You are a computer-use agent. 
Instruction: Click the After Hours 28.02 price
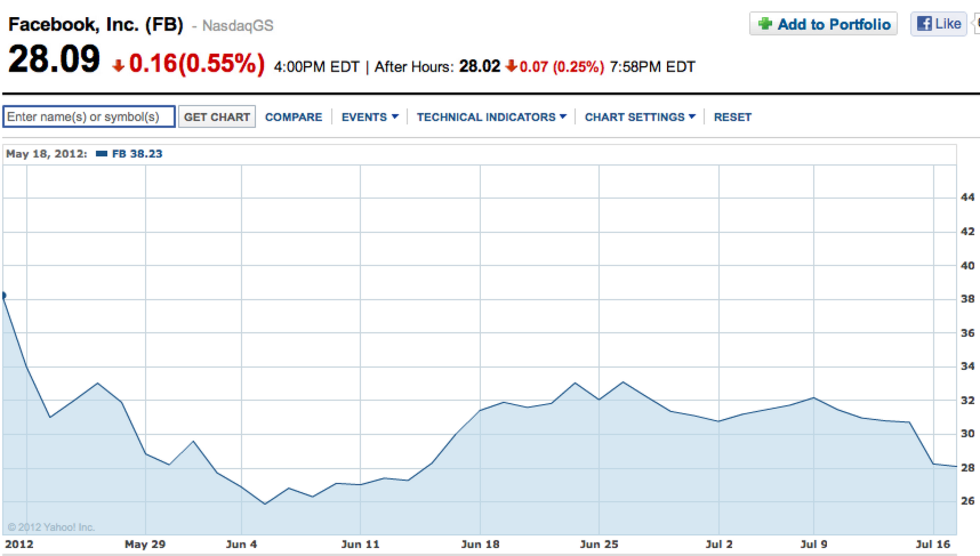coord(480,66)
